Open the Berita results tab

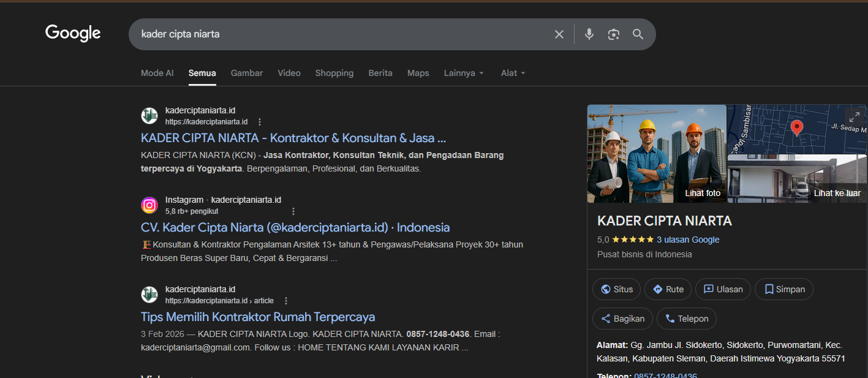[380, 73]
